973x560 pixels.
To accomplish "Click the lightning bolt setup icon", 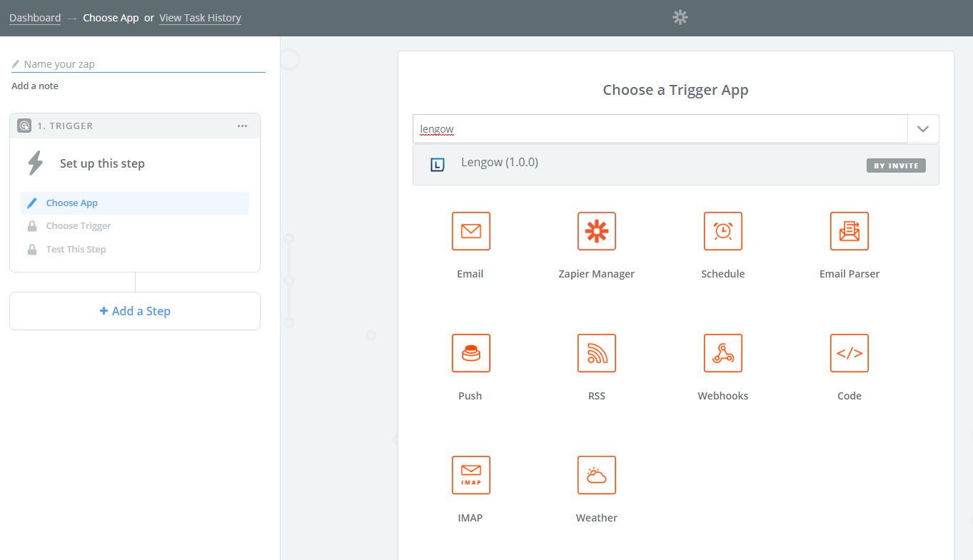I will point(35,163).
